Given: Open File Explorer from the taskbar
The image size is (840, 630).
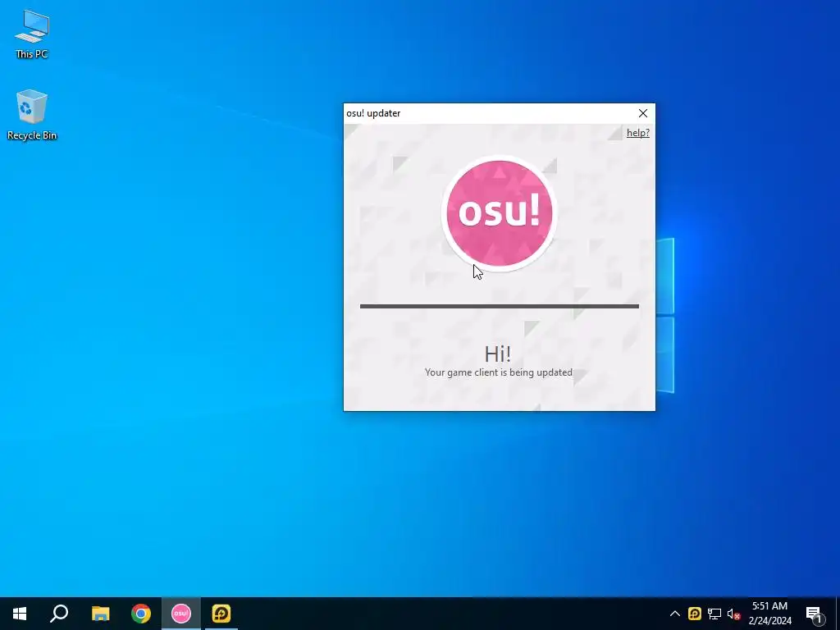Looking at the screenshot, I should [x=100, y=614].
